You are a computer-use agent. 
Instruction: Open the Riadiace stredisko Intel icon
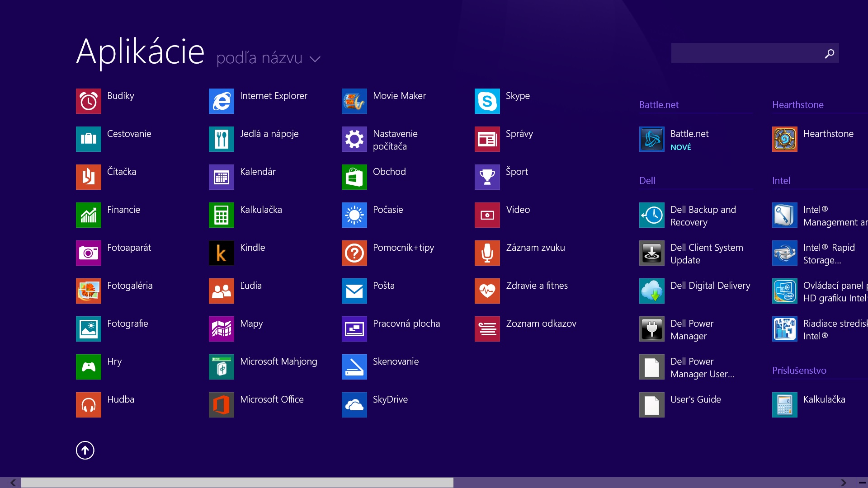(x=785, y=329)
